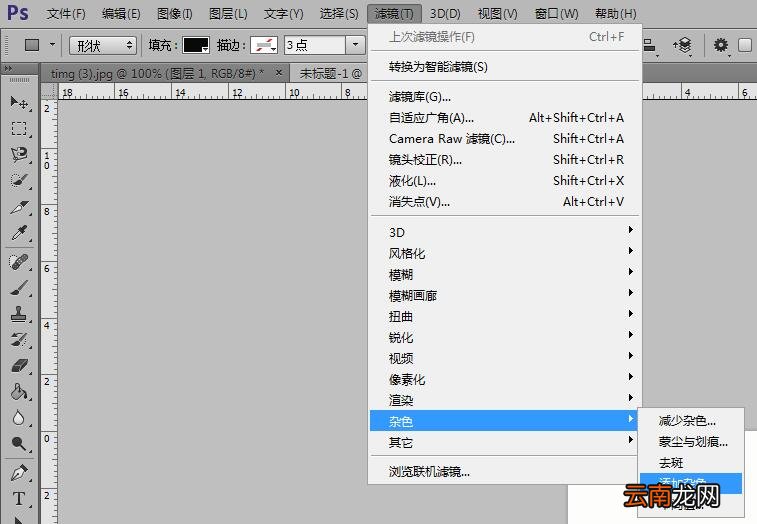Open the 图像(I) menu
Screen dimensions: 757x524
[175, 14]
